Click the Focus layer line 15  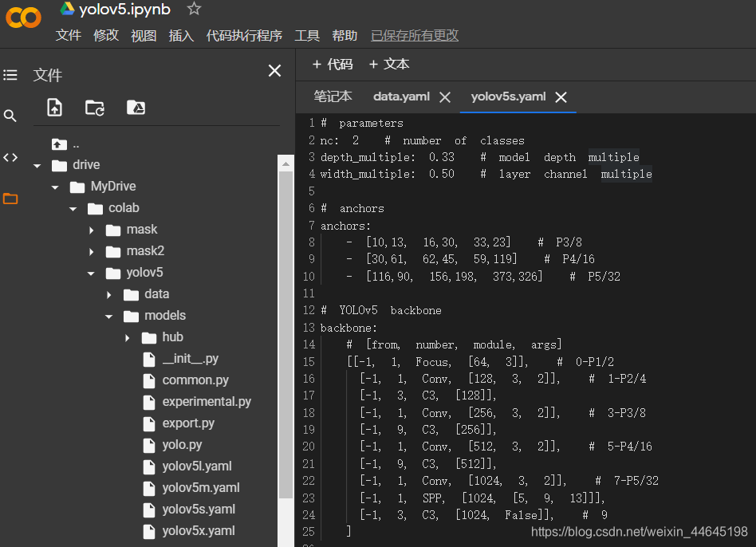(x=480, y=362)
